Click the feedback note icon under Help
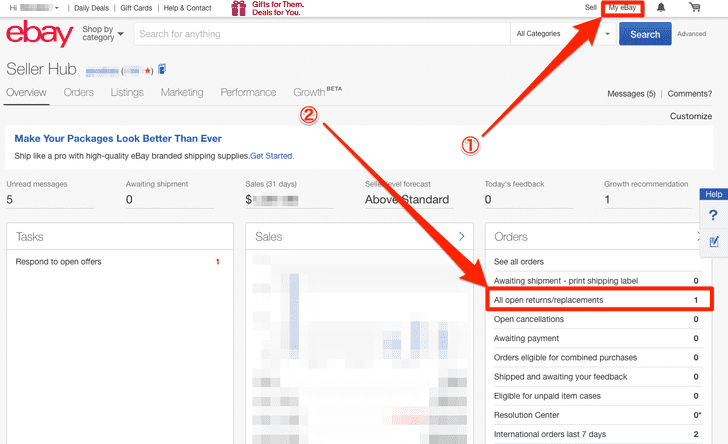Image resolution: width=728 pixels, height=444 pixels. [x=714, y=242]
